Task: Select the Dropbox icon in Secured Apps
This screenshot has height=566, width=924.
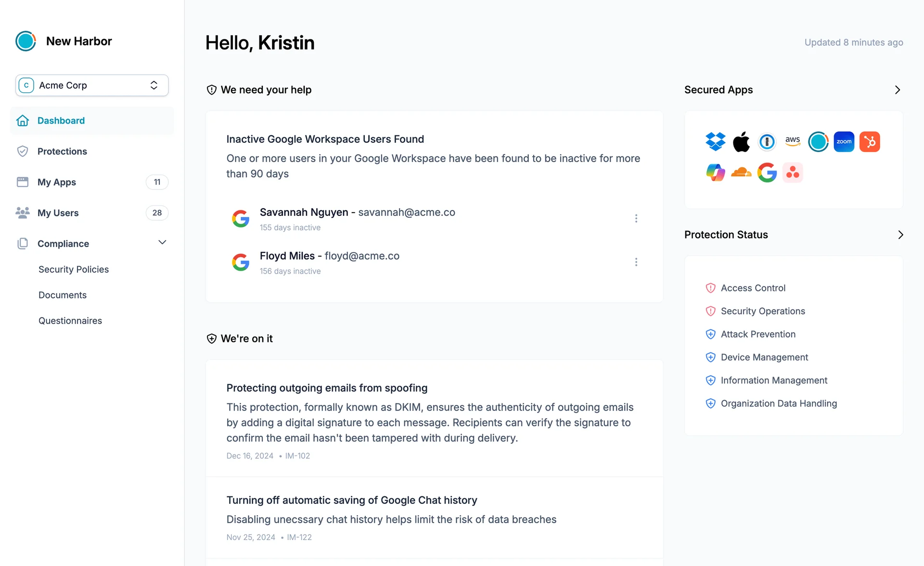Action: pos(715,141)
